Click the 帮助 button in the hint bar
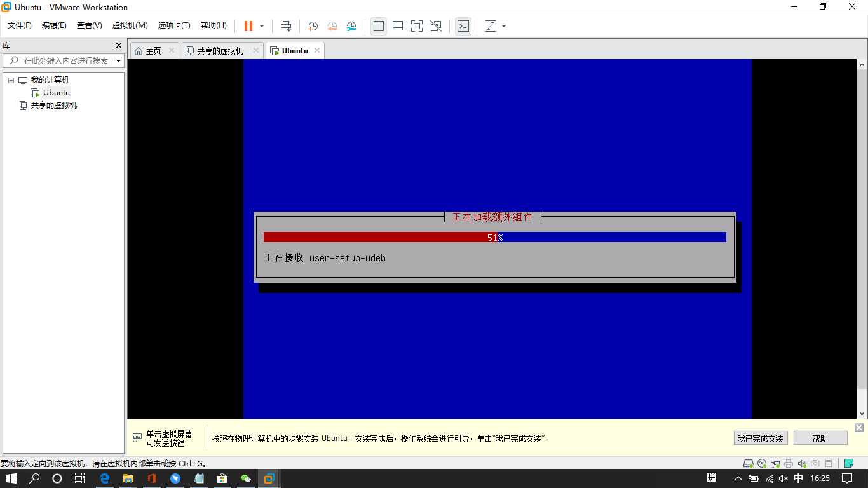The image size is (868, 488). [x=820, y=438]
